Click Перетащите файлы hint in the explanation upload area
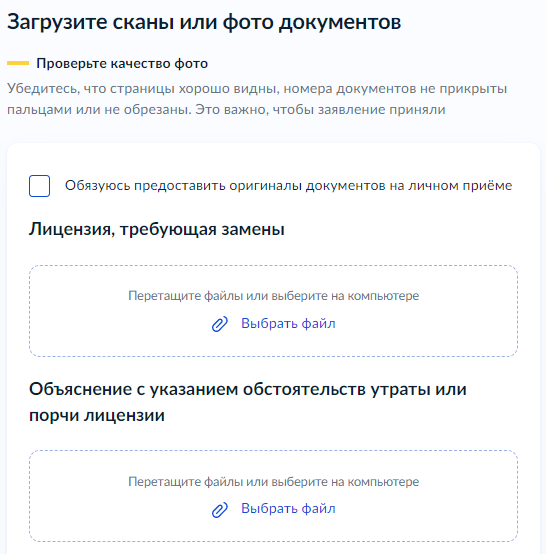 pos(274,482)
